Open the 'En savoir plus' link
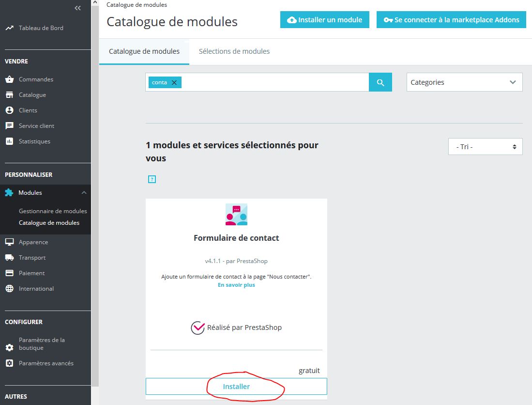 click(236, 285)
